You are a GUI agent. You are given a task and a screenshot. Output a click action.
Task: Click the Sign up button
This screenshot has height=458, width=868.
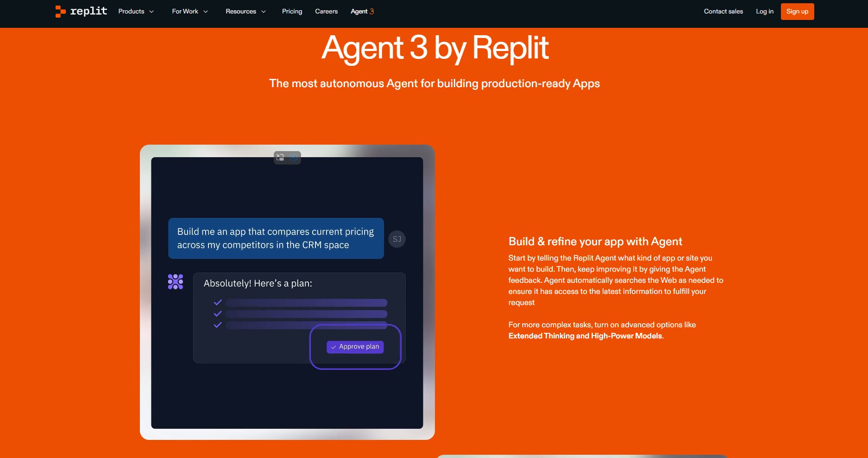(x=797, y=11)
